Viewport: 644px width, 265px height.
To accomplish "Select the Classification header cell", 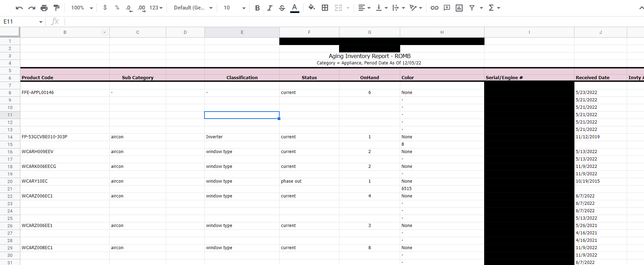I will coord(242,78).
